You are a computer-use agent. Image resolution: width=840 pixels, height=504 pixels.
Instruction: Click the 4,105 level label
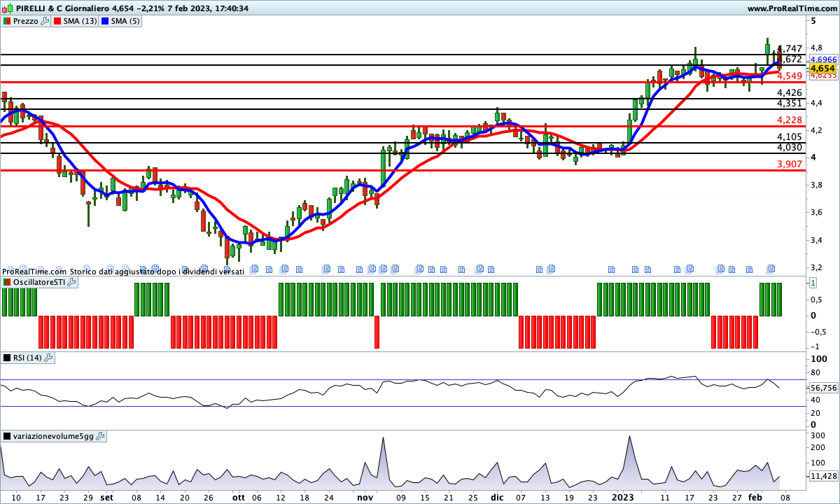point(790,136)
